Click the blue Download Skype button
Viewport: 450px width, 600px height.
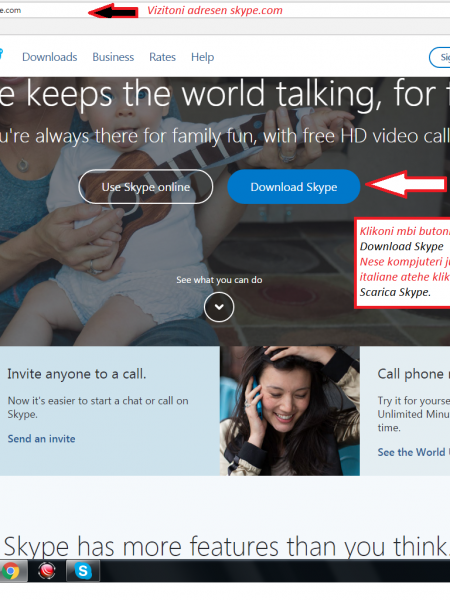click(294, 187)
